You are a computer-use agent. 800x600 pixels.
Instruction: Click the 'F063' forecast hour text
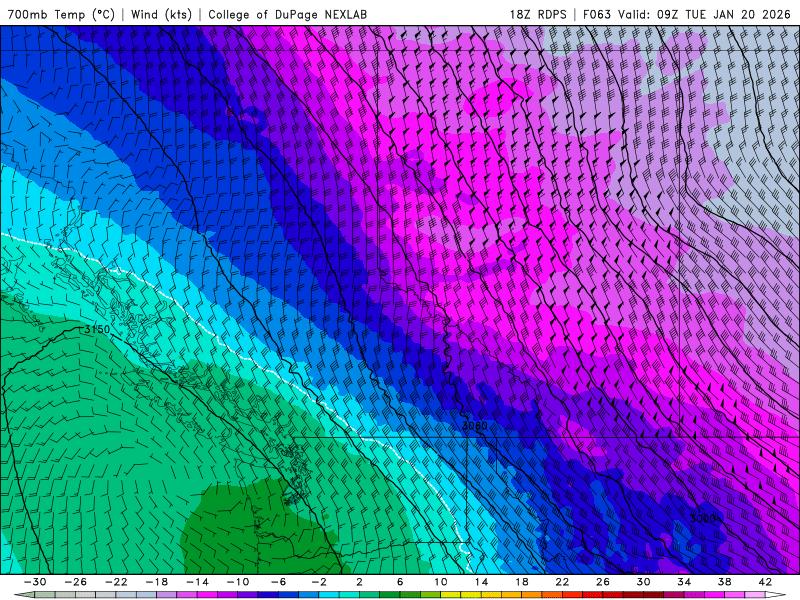pyautogui.click(x=596, y=14)
